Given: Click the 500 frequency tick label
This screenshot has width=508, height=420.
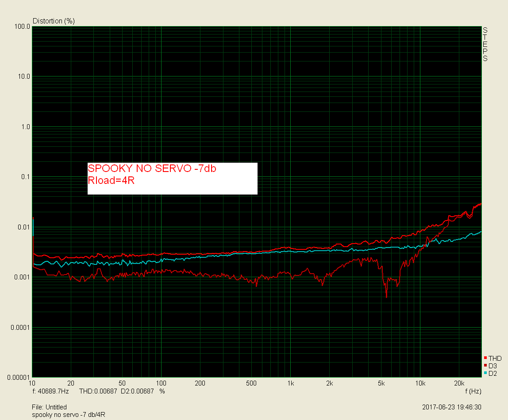Looking at the screenshot, I should coord(251,383).
